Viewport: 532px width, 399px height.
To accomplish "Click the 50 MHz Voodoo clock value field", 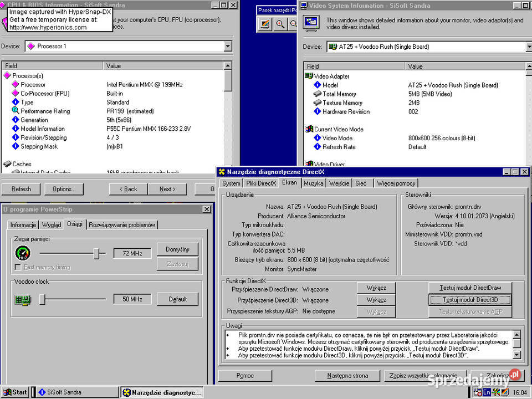I will 132,299.
